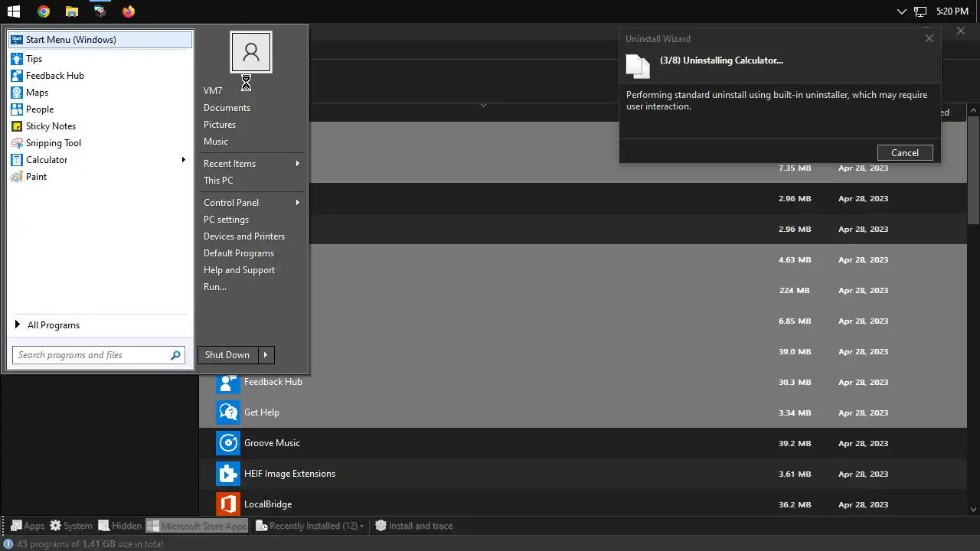Open Default Programs
This screenshot has width=980, height=551.
coord(239,253)
